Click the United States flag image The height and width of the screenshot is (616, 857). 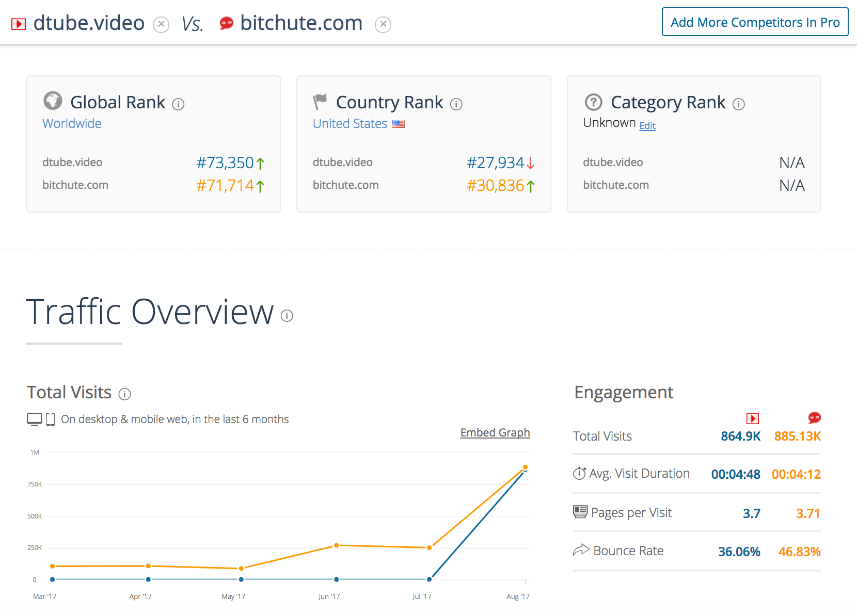399,124
